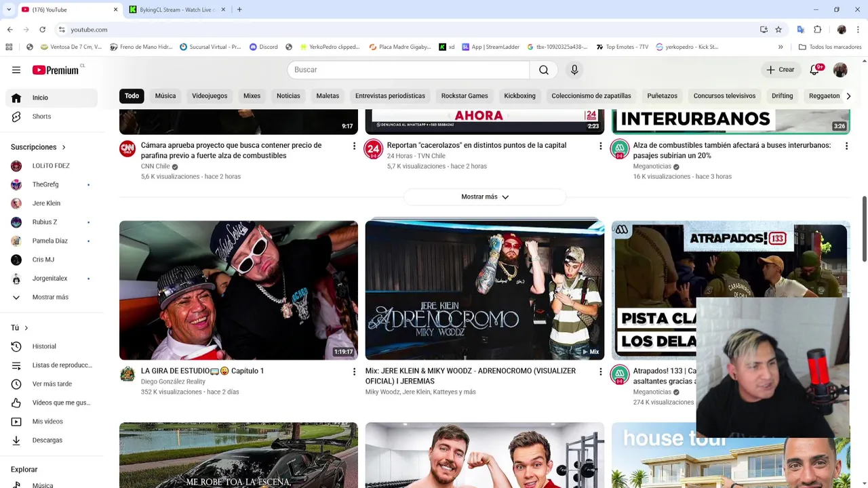Show hidden bookmarks overflow chevron
868x488 pixels.
(x=781, y=47)
